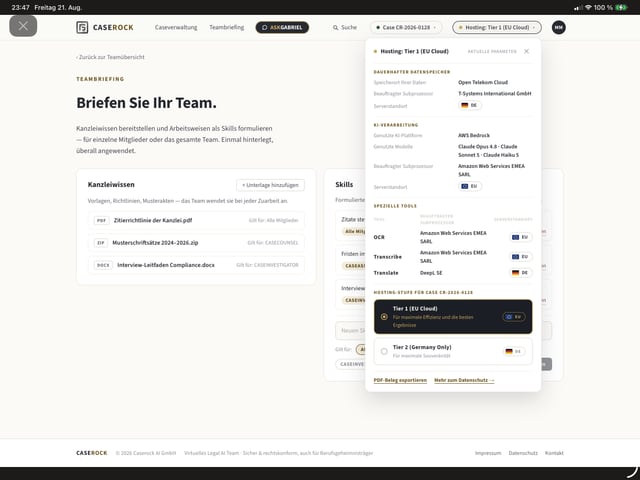This screenshot has height=480, width=640.
Task: Toggle the Hosting: Tier 1 (EU Cloud) dropdown
Action: pyautogui.click(x=497, y=27)
